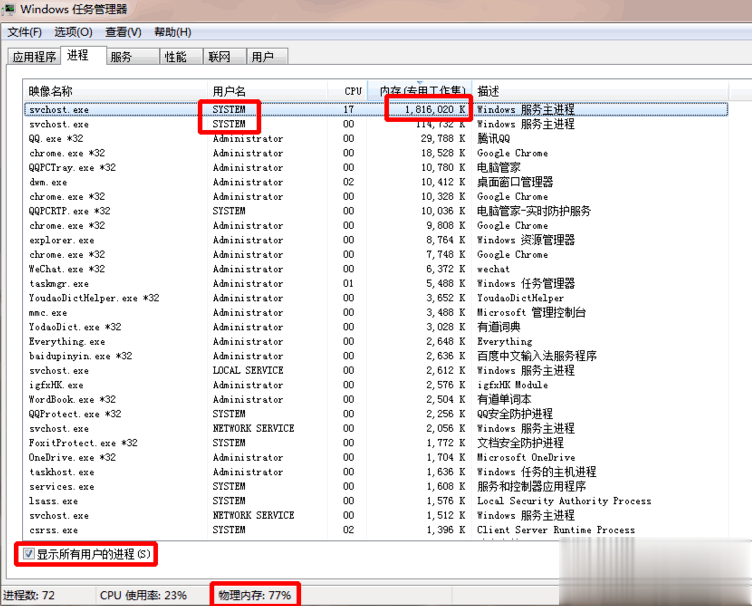Open the 查看(V) menu
The height and width of the screenshot is (606, 752).
click(x=123, y=32)
